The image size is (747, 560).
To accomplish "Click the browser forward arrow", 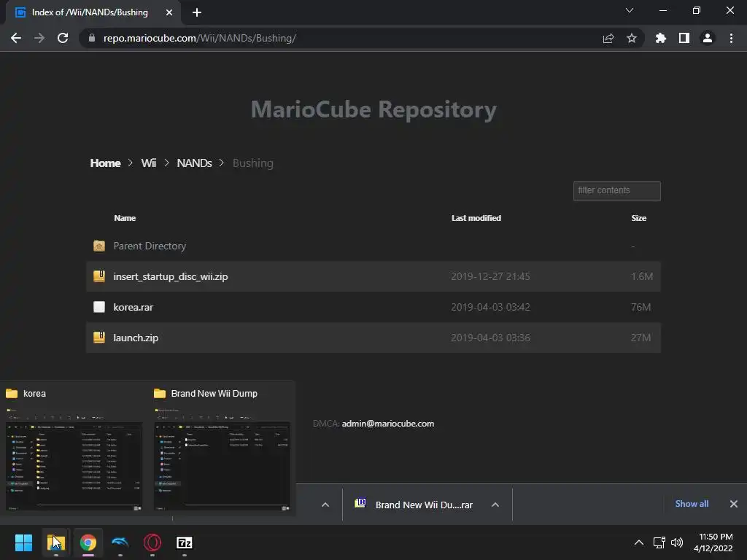I will (x=39, y=38).
